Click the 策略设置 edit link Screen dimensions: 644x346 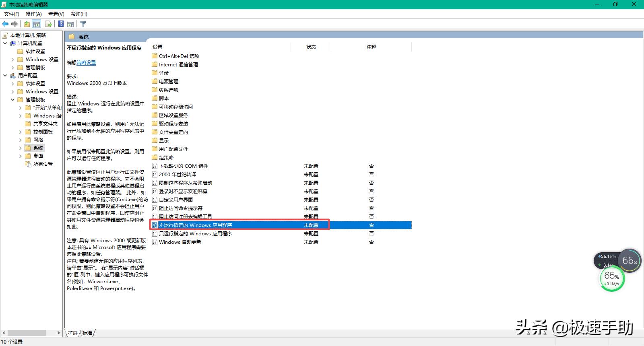[x=86, y=63]
